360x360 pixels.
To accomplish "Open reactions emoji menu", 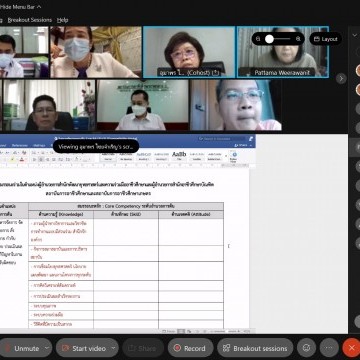I will pyautogui.click(x=306, y=348).
